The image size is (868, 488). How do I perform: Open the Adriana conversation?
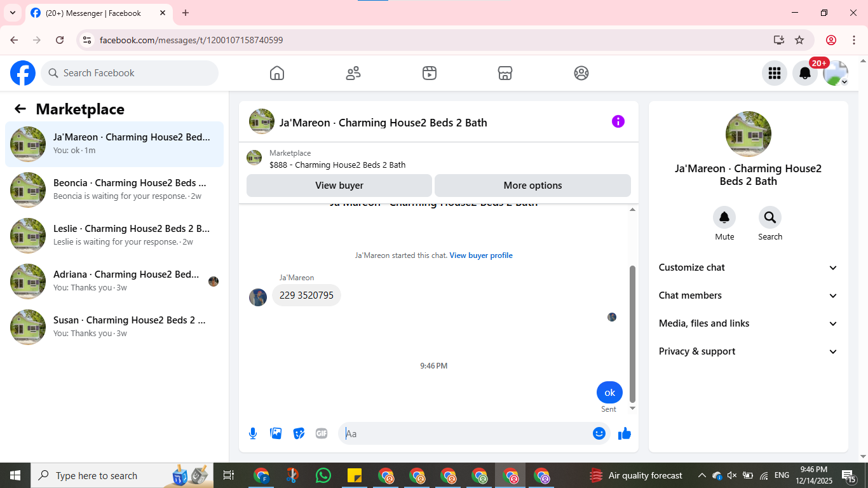[x=114, y=281]
